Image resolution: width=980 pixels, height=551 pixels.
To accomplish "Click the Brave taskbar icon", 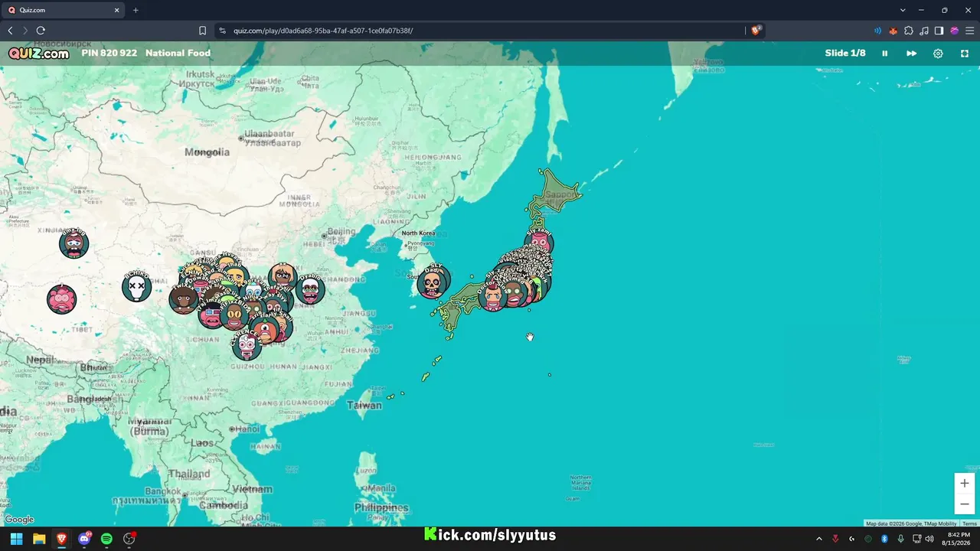I will point(61,539).
